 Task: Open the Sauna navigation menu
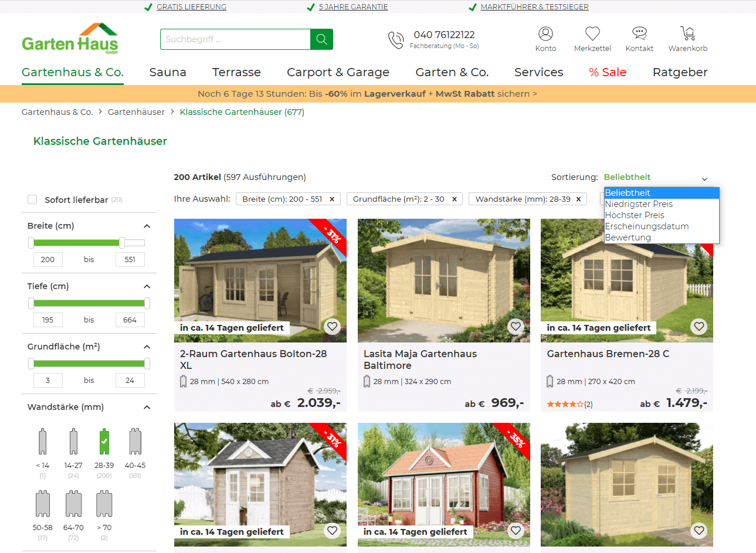pyautogui.click(x=168, y=72)
